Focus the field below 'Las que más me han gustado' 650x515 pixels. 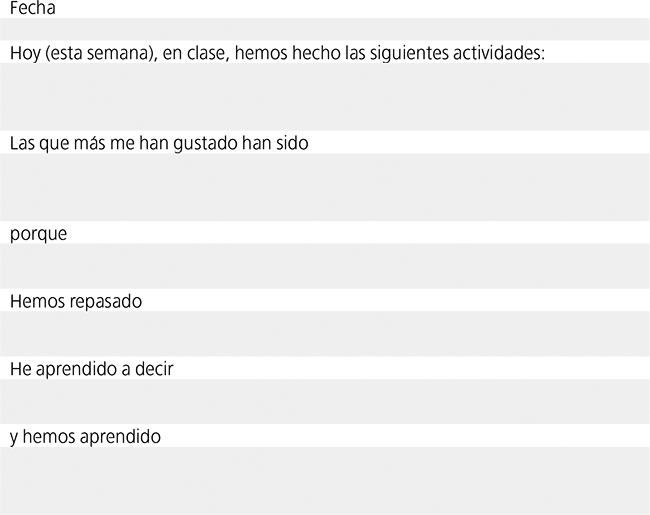point(325,186)
